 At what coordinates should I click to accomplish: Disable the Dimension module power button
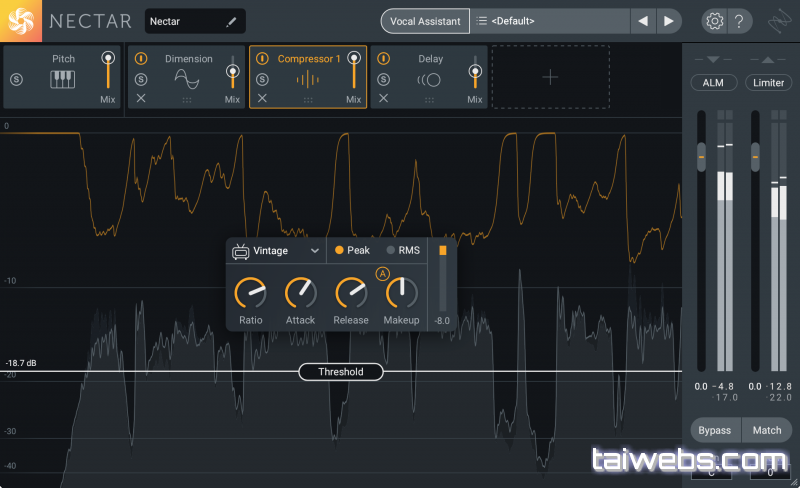pos(141,59)
